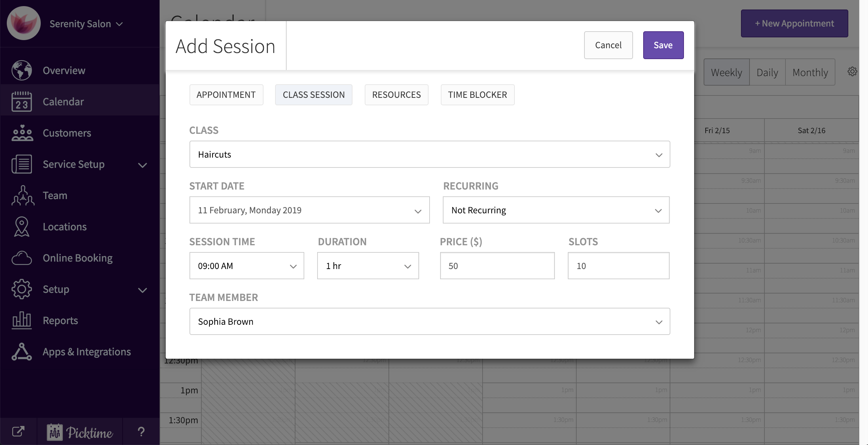Click the Overview globe icon
This screenshot has height=445, width=868.
tap(22, 70)
